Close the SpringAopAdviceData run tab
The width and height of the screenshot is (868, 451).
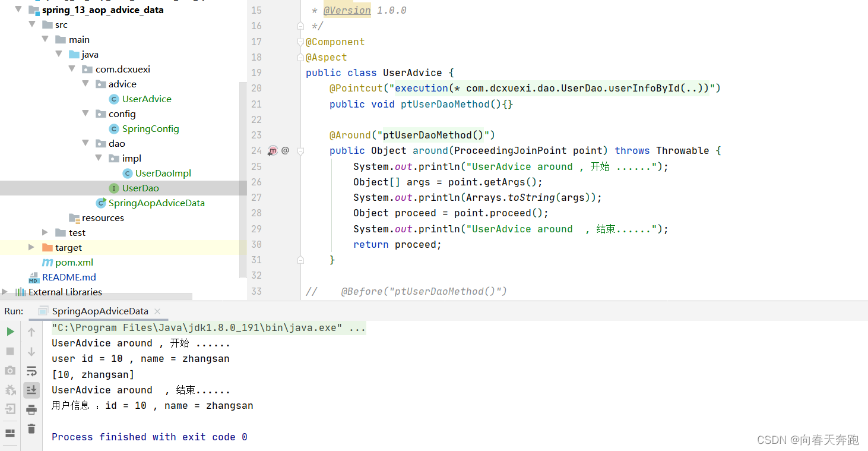[157, 311]
